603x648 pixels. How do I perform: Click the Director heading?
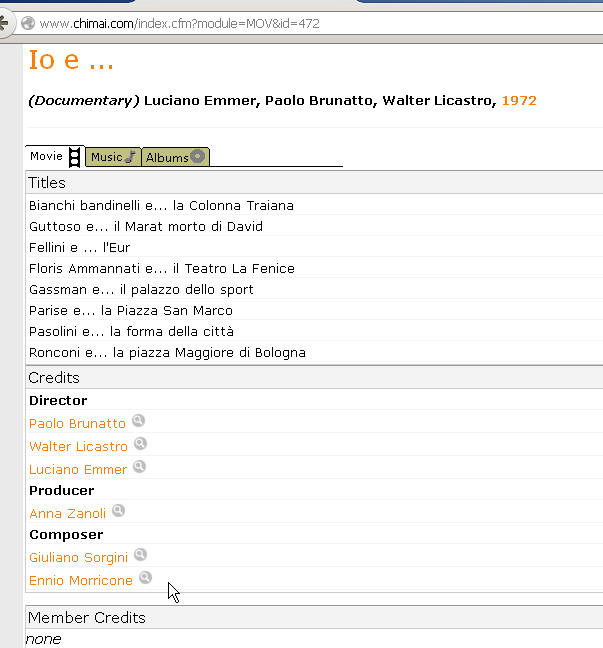pos(58,400)
